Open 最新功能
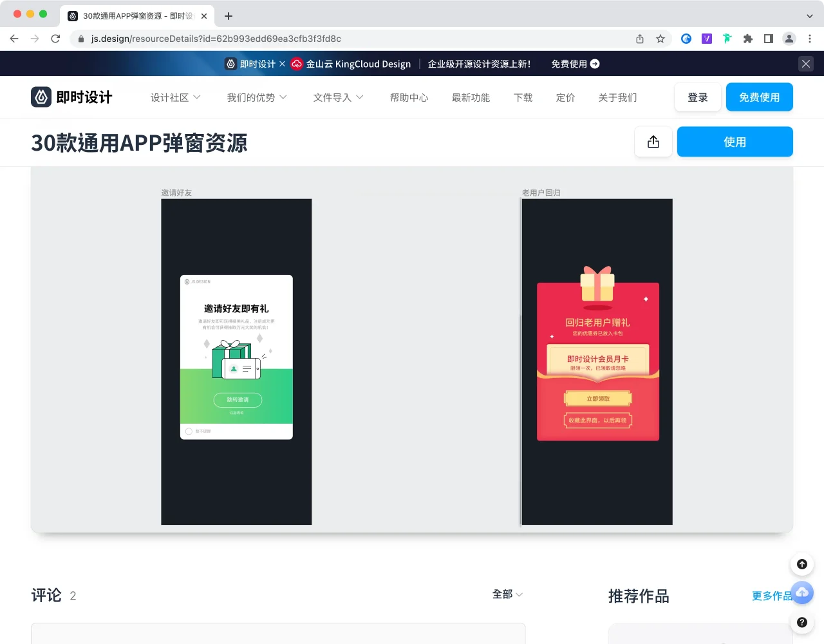This screenshot has width=824, height=644. point(471,97)
